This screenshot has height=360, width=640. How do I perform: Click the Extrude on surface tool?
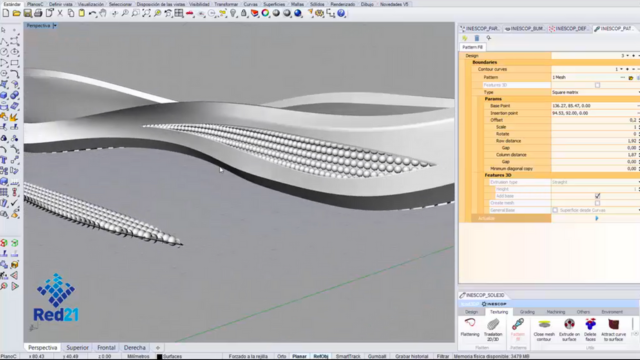tap(569, 330)
